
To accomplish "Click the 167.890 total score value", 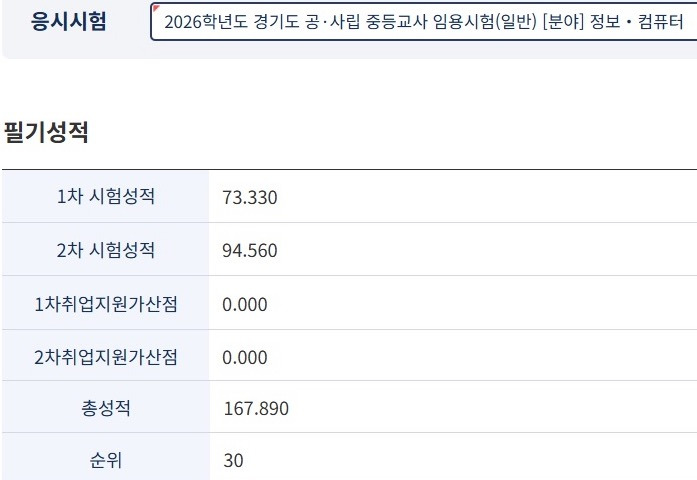I will (x=255, y=409).
